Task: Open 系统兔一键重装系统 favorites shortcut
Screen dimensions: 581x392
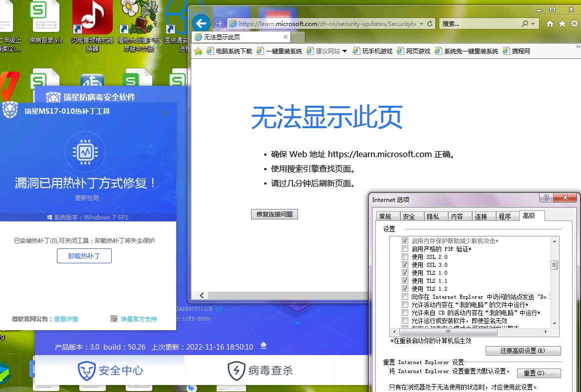Action: tap(467, 51)
